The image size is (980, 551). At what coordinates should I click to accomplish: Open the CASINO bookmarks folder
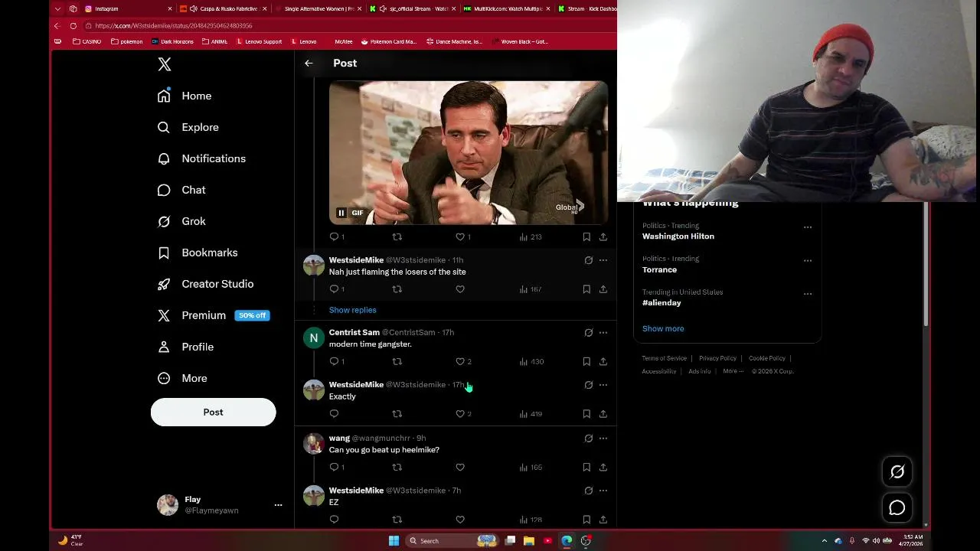tap(87, 41)
